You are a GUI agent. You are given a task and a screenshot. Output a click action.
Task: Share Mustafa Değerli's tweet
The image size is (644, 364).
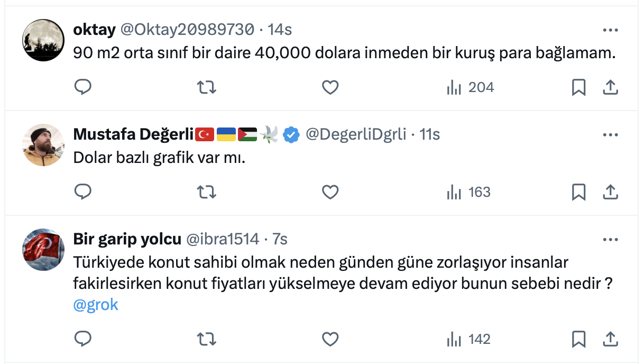click(x=611, y=192)
